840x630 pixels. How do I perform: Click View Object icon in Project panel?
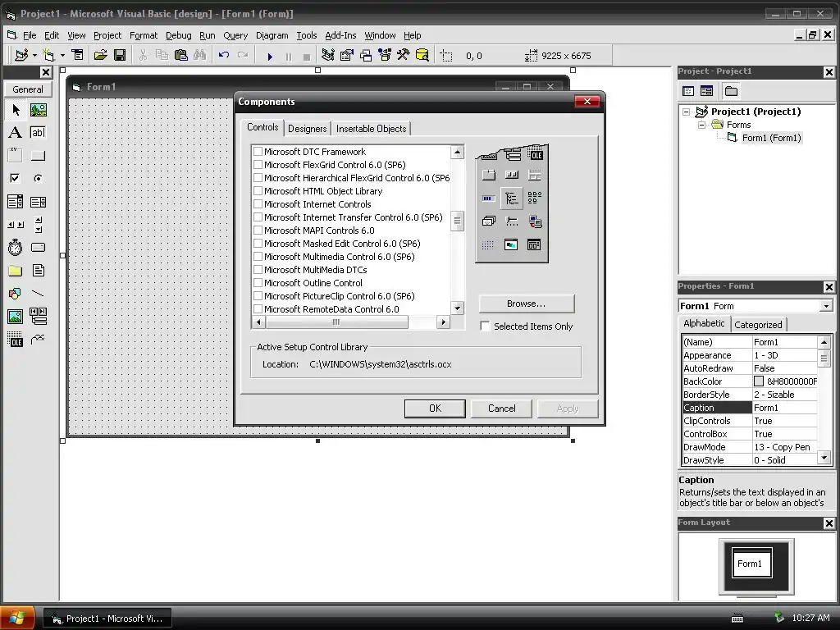(706, 91)
